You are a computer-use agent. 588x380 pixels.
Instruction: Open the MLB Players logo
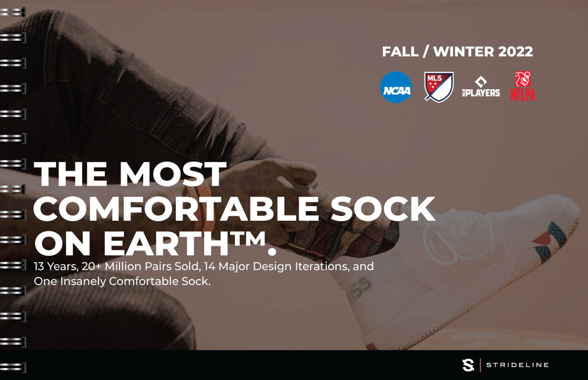[x=481, y=87]
